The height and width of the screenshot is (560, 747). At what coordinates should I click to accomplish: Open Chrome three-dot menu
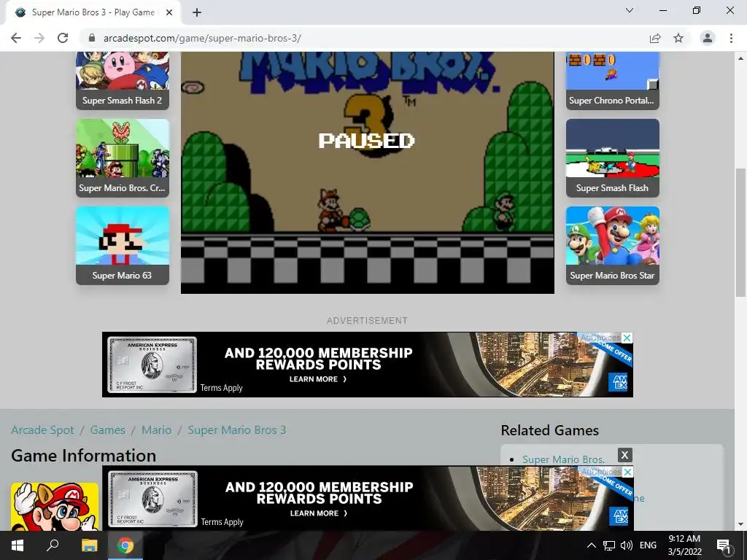(x=731, y=38)
